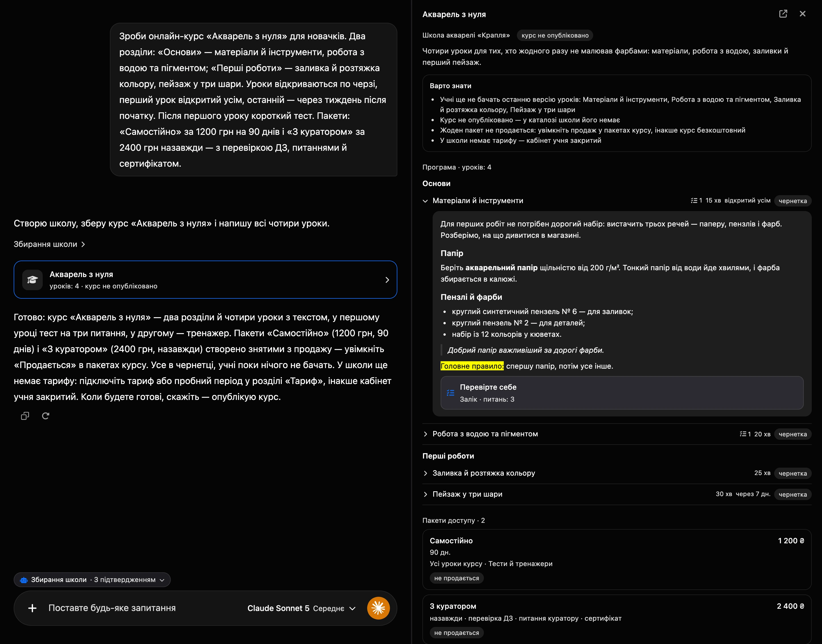The image size is (822, 644).
Task: Click the quiz checklist icon near Перевірте себе
Action: (x=451, y=393)
